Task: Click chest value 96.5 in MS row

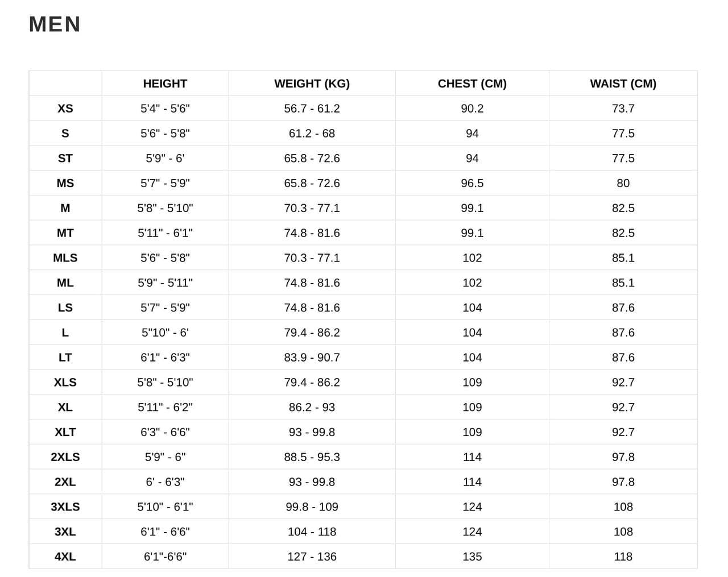Action: 472,184
